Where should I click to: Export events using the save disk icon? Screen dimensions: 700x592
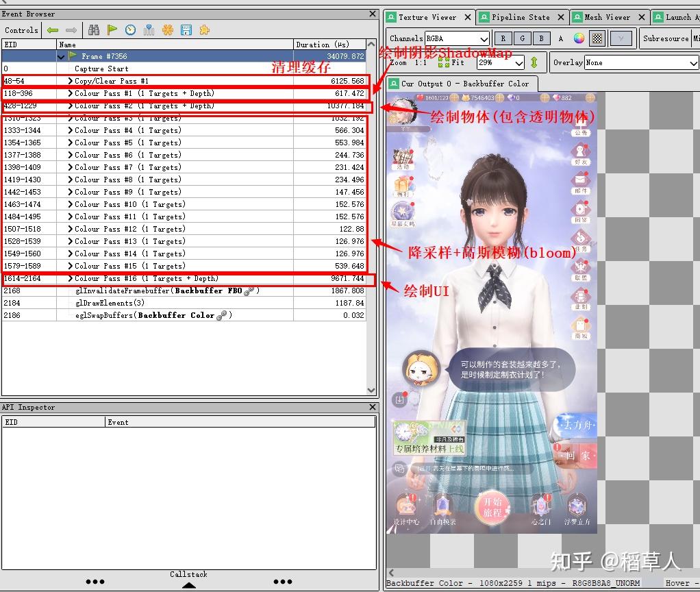click(186, 30)
